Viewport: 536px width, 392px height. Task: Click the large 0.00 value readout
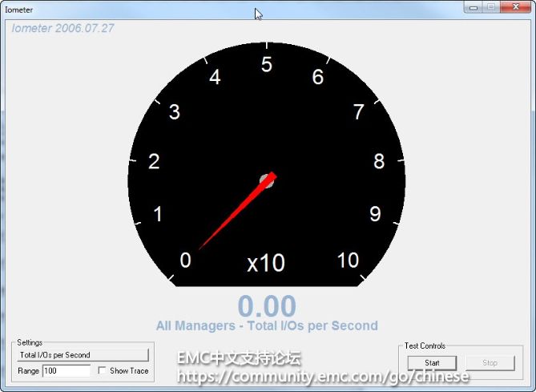click(x=267, y=306)
